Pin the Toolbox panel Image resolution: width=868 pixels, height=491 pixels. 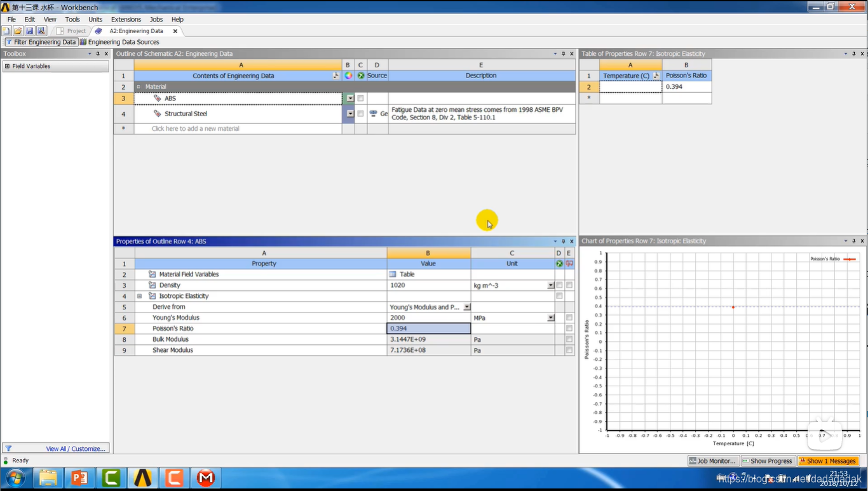coord(98,54)
